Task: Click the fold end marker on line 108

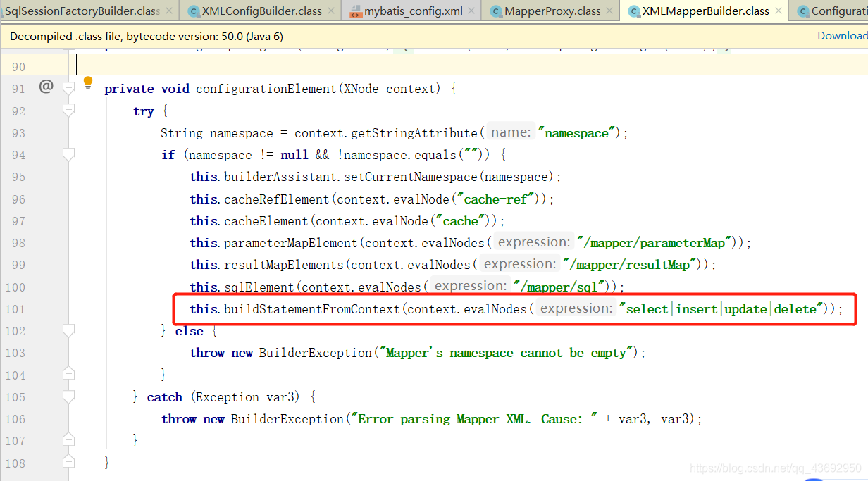Action: pos(68,461)
